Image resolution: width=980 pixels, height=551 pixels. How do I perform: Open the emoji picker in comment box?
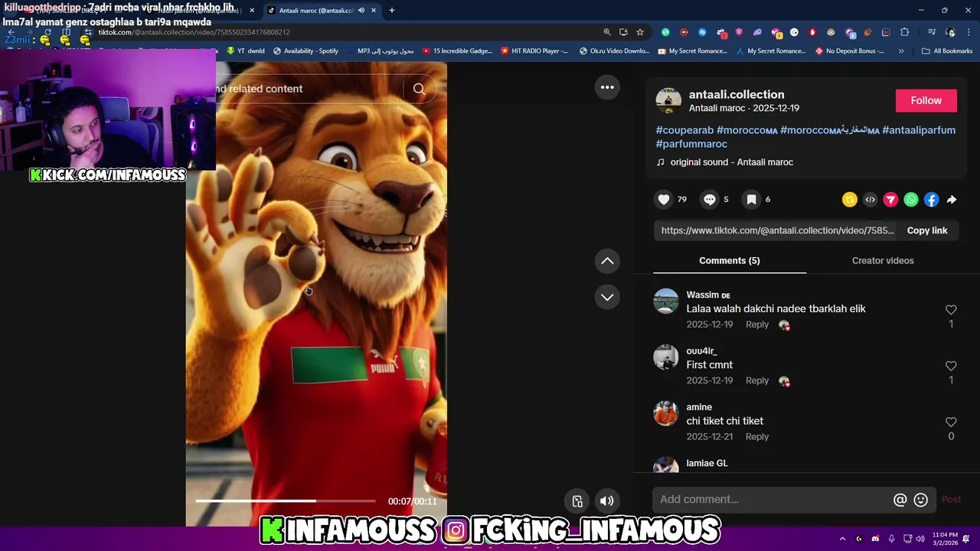[x=921, y=500]
